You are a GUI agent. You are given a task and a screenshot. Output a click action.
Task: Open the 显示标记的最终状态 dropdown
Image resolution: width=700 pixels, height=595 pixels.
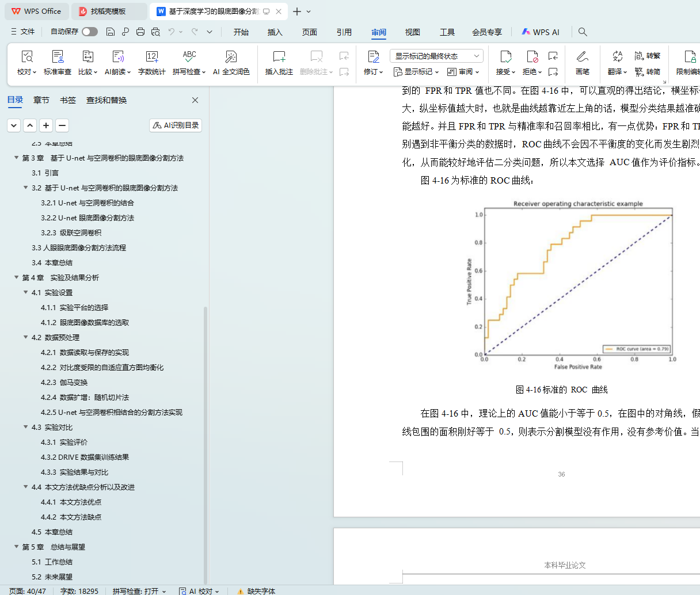coord(436,56)
